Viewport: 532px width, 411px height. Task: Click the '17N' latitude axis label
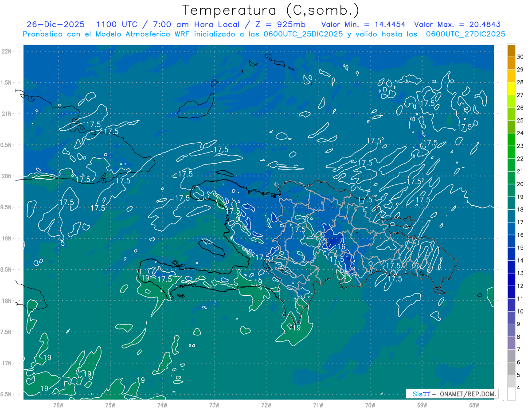(x=6, y=363)
